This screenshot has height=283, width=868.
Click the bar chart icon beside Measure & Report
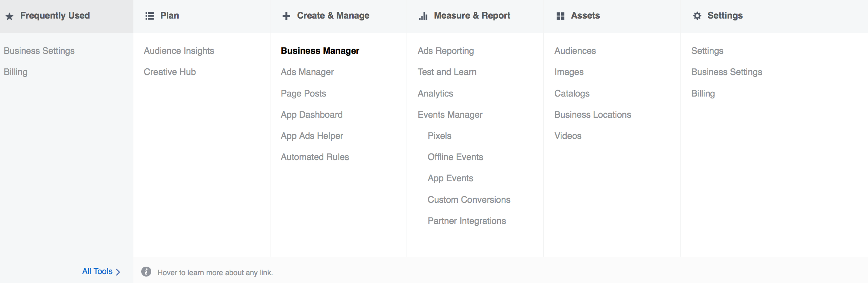click(x=423, y=16)
